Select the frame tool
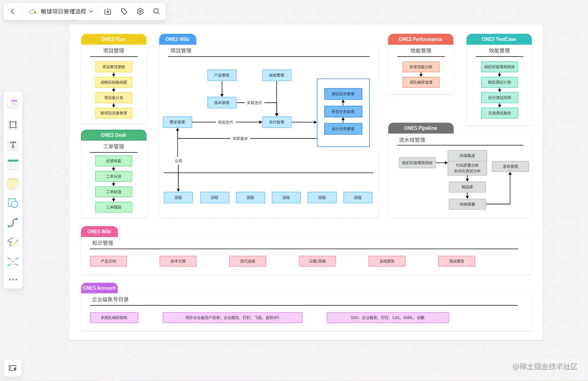The width and height of the screenshot is (588, 381). click(13, 125)
